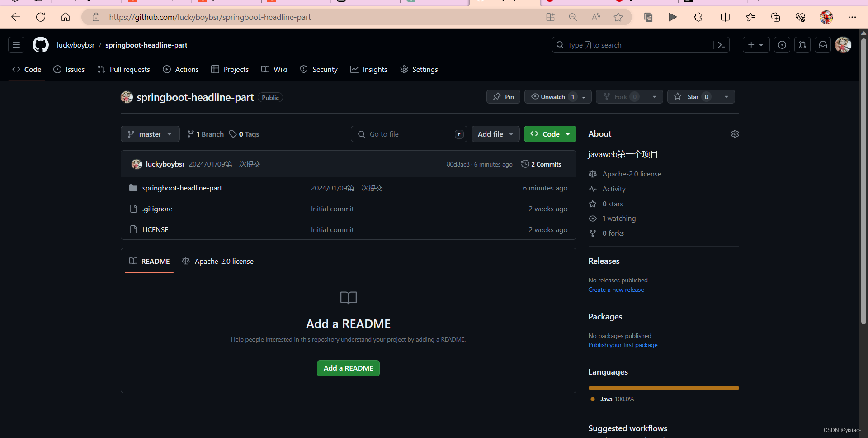Click the zoom out magnifier icon
868x438 pixels.
(573, 17)
